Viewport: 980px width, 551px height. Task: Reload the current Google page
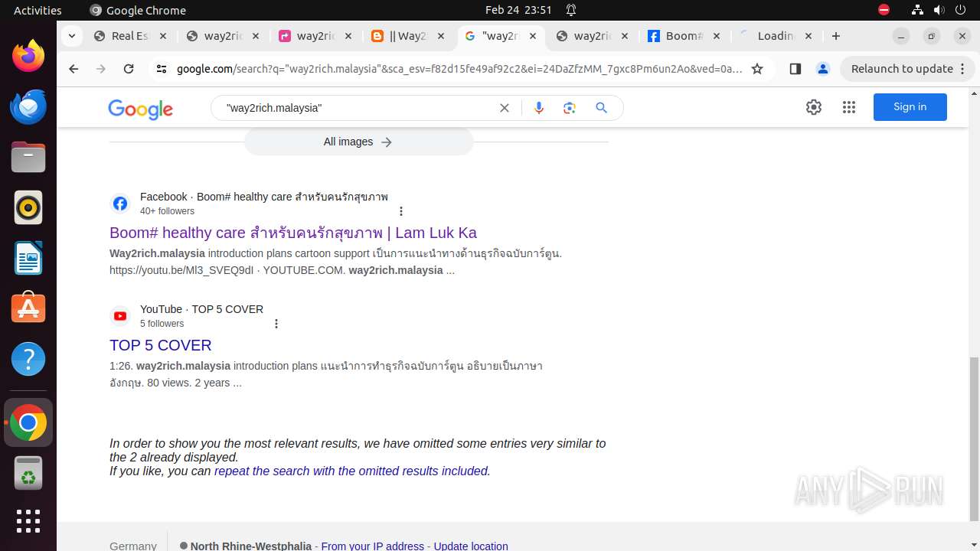129,69
